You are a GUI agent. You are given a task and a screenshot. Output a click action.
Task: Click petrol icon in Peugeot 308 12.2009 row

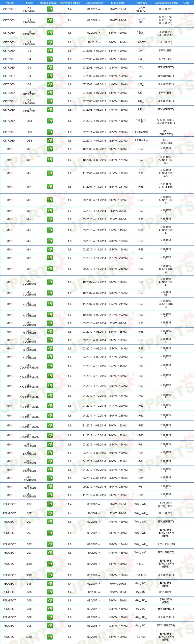[x=50, y=592]
